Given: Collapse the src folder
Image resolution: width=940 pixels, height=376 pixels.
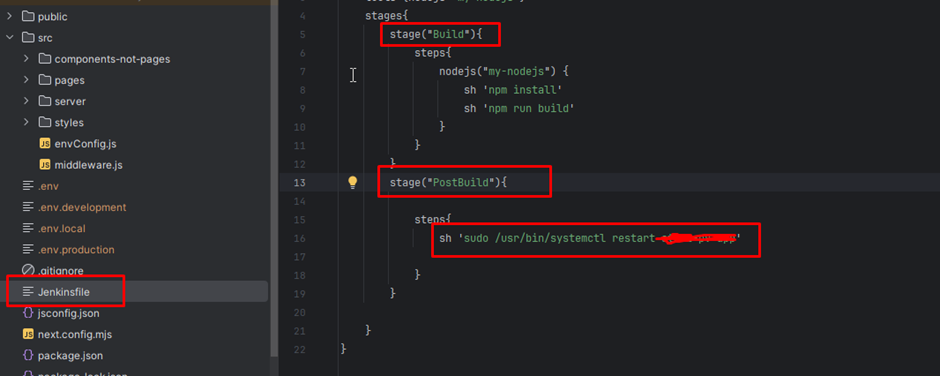Looking at the screenshot, I should coord(10,38).
